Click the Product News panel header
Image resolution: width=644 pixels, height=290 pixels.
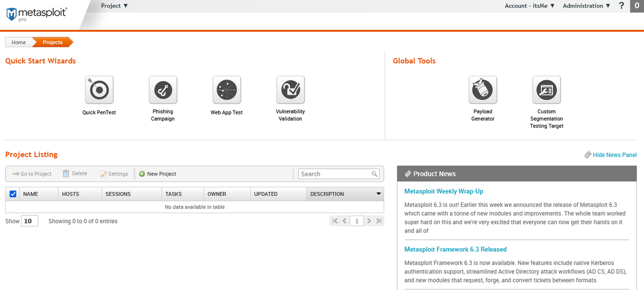coord(517,174)
